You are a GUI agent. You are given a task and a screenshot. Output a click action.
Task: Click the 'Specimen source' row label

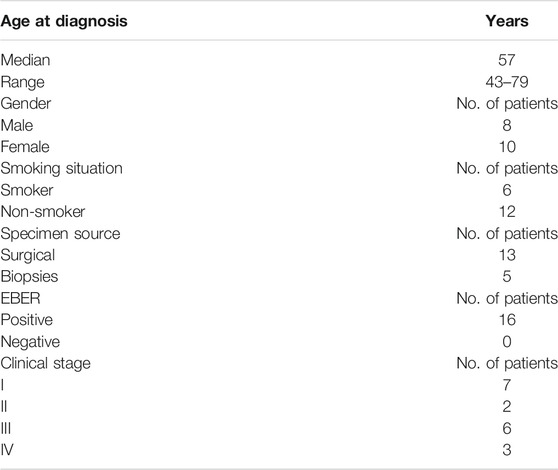(60, 234)
